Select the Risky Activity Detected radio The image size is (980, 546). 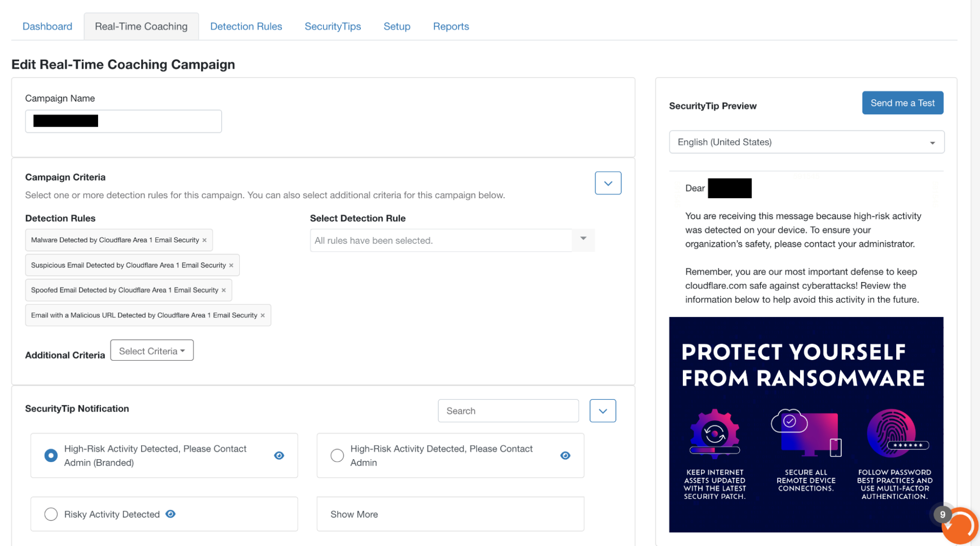click(x=51, y=514)
